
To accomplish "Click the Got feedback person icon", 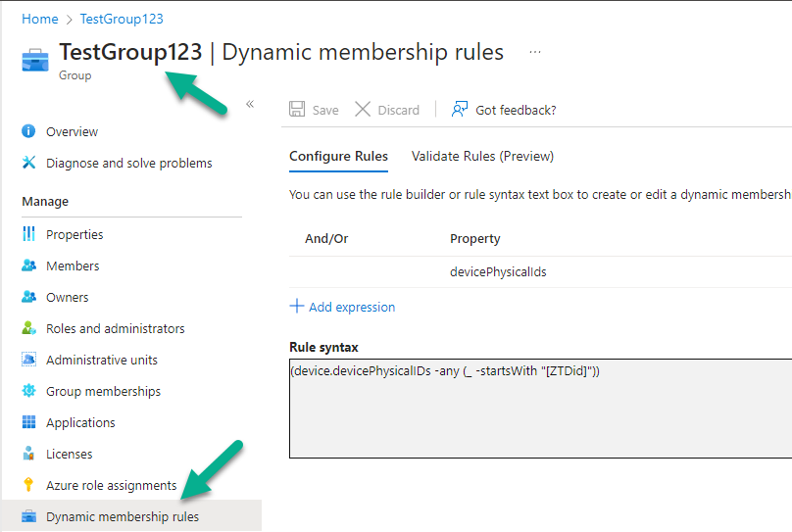I will click(x=460, y=109).
